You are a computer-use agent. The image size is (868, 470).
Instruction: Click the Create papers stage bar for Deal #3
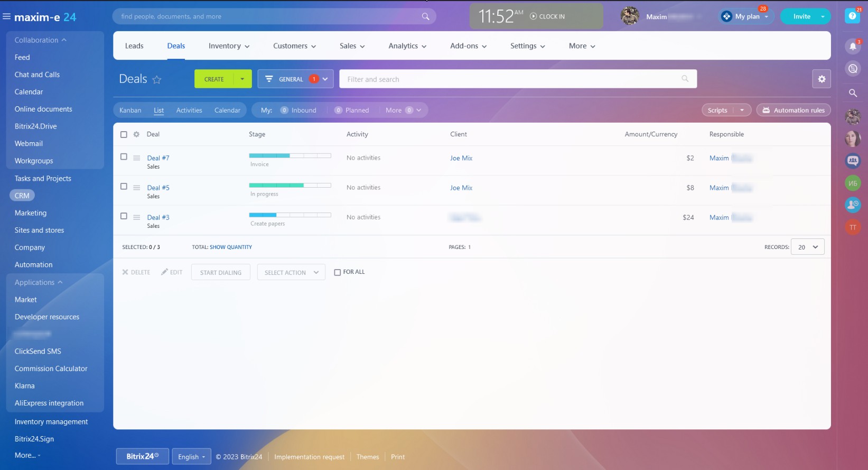pyautogui.click(x=290, y=215)
